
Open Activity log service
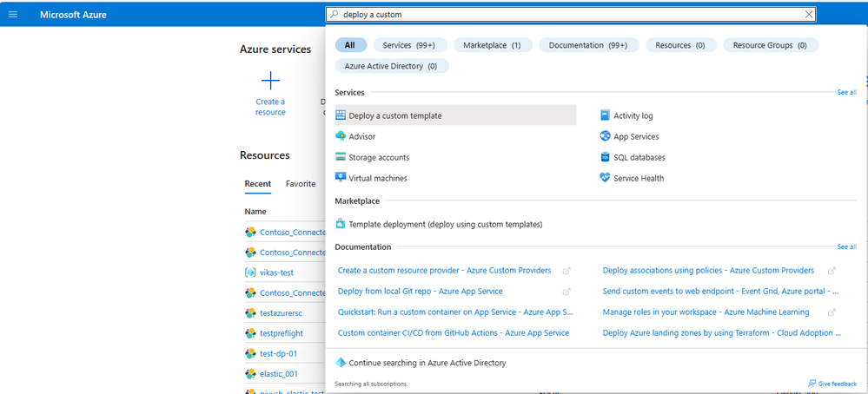click(633, 115)
